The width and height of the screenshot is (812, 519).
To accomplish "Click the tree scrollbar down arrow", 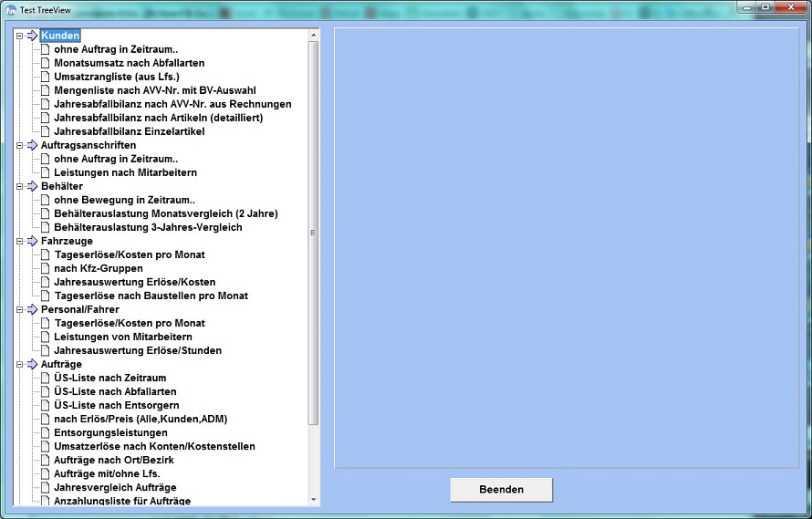I will click(x=314, y=499).
